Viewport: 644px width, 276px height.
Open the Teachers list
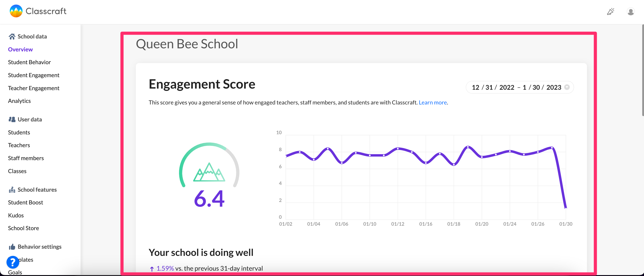(x=19, y=145)
